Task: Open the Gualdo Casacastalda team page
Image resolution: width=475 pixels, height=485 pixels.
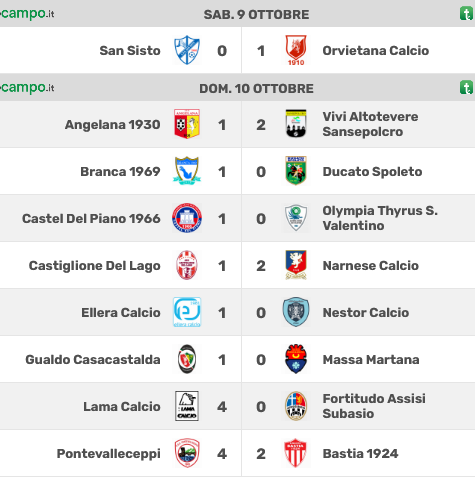Action: point(93,360)
